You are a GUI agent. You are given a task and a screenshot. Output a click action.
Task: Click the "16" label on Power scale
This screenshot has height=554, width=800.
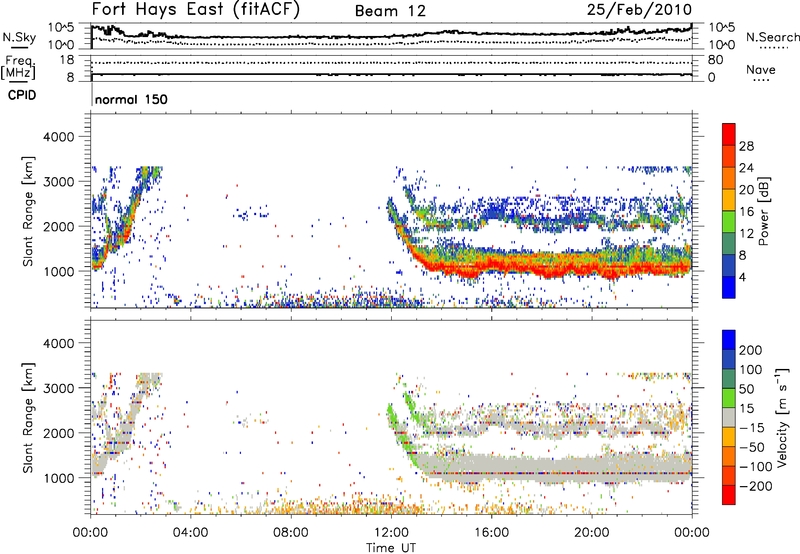tap(746, 212)
